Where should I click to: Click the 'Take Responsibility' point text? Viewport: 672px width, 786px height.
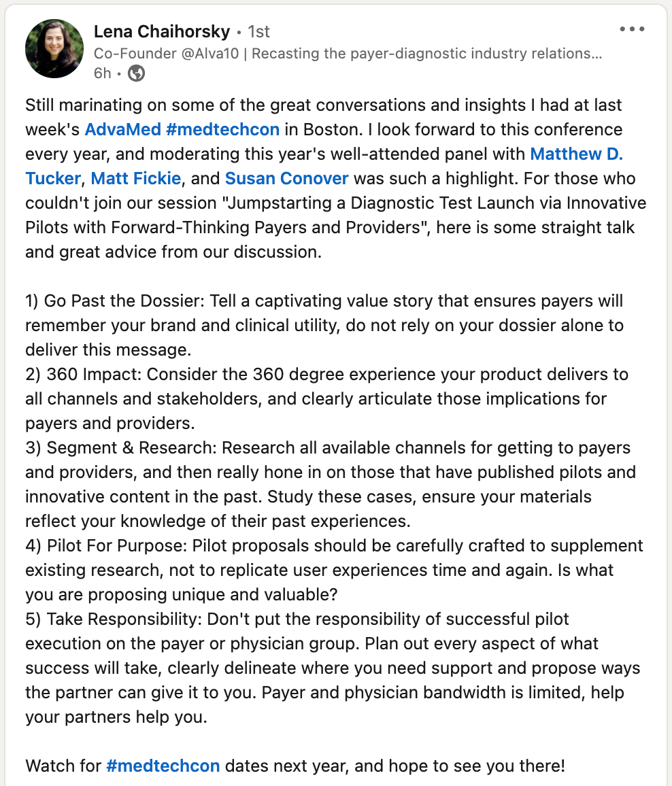(x=124, y=619)
